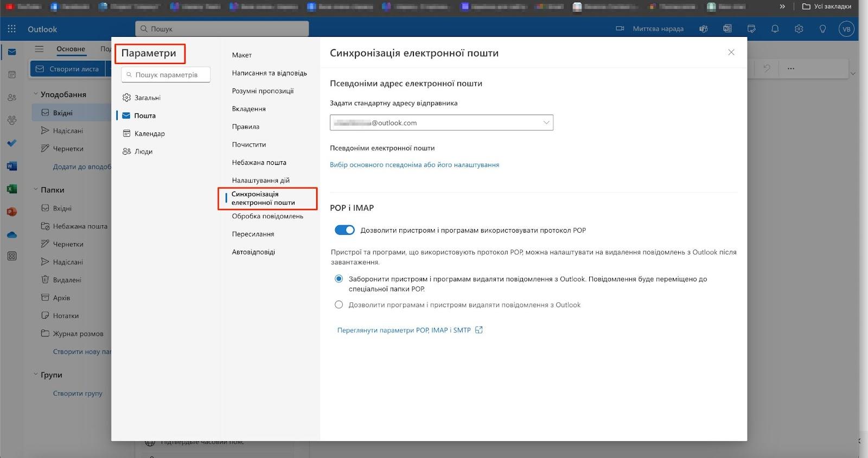Close the Параметри settings dialog

(731, 52)
